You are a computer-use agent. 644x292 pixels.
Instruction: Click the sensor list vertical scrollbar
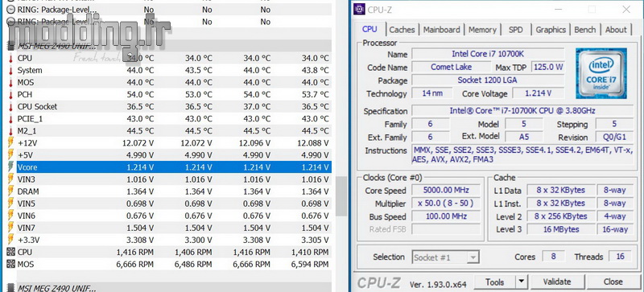coord(341,196)
